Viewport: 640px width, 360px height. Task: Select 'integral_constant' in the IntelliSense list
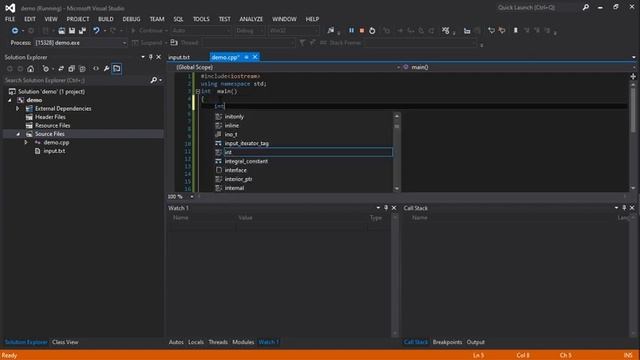[303, 161]
